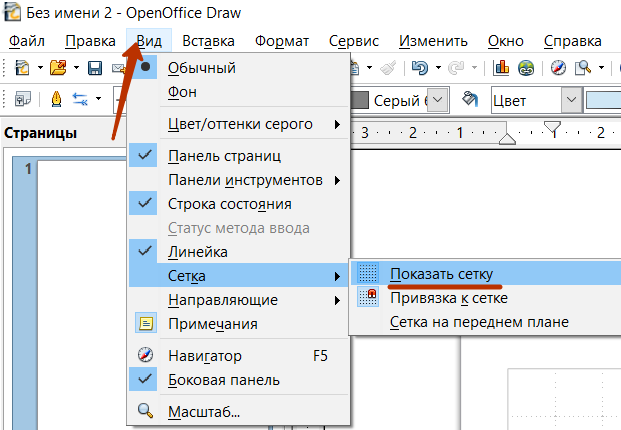Select the Фон view mode
The width and height of the screenshot is (621, 430).
tap(239, 92)
